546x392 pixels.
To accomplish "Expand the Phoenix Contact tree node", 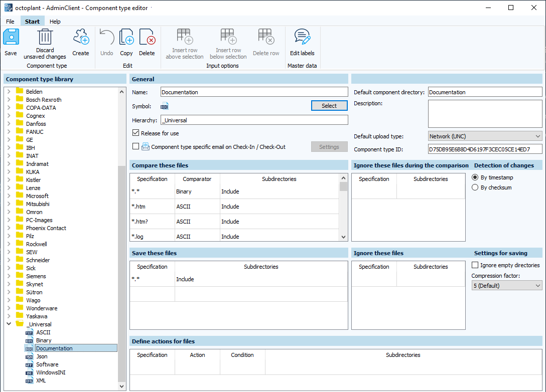I will click(x=9, y=228).
